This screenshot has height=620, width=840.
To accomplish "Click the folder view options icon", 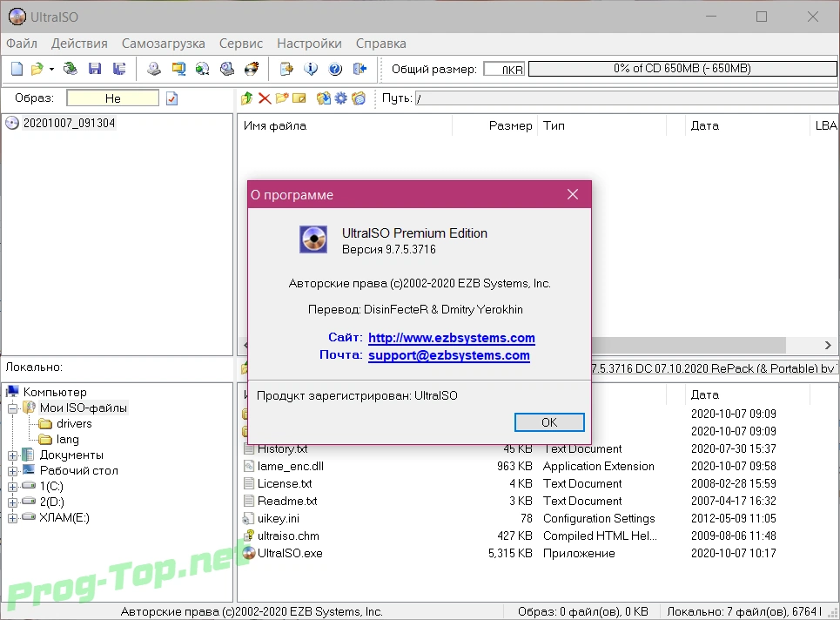I will [x=359, y=98].
